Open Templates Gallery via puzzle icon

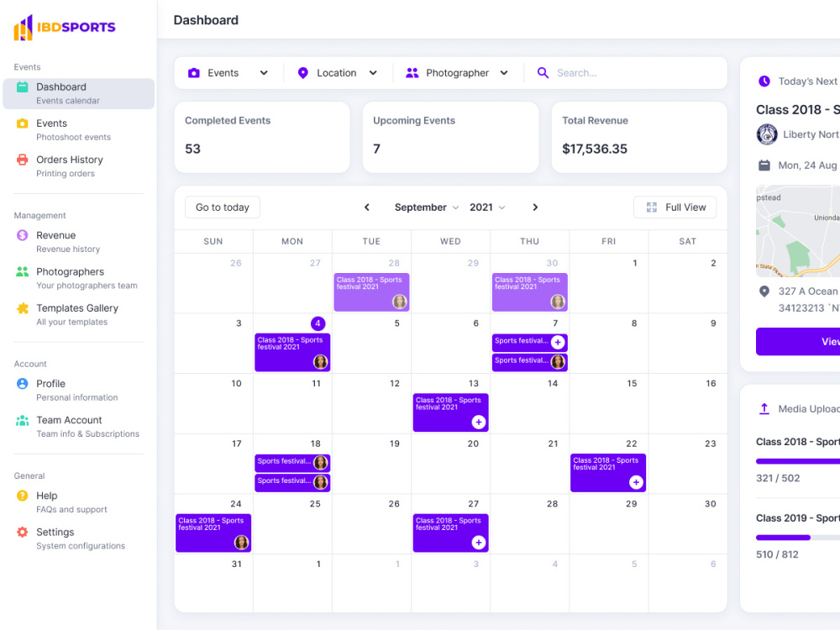23,308
